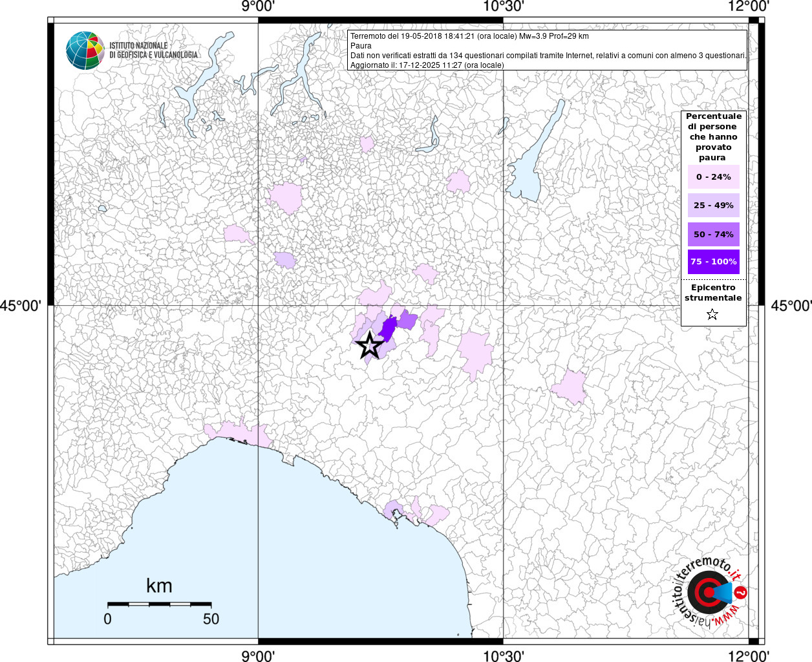Click the '50' label on the scale bar
The height and width of the screenshot is (662, 812).
click(211, 619)
